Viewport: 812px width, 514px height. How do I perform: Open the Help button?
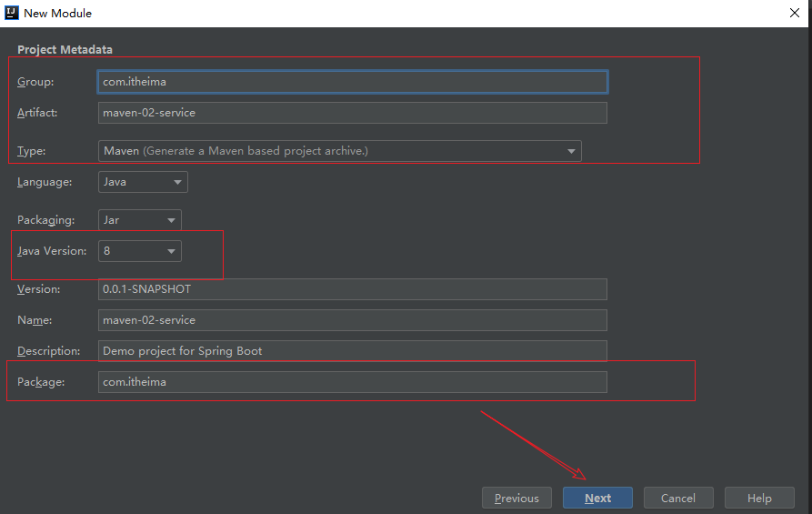tap(759, 498)
